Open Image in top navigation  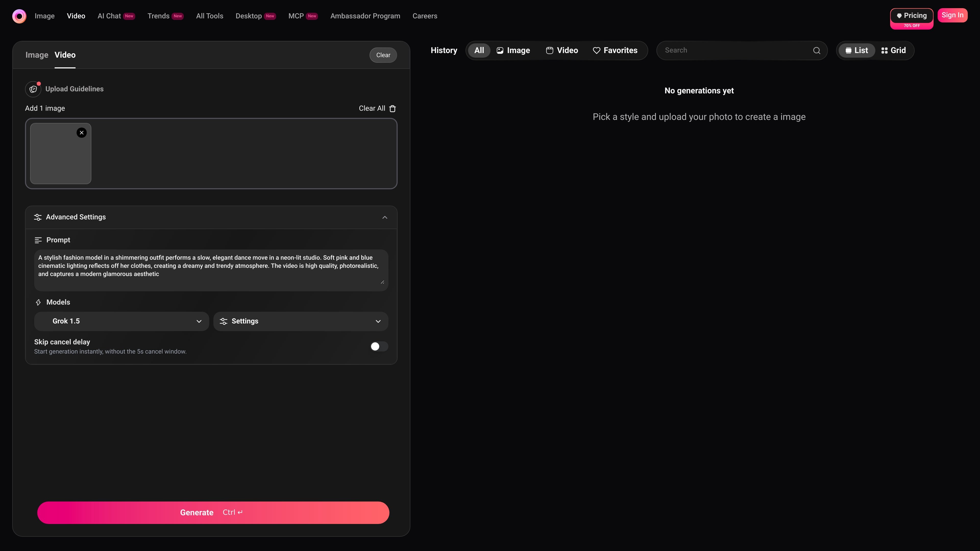[44, 16]
